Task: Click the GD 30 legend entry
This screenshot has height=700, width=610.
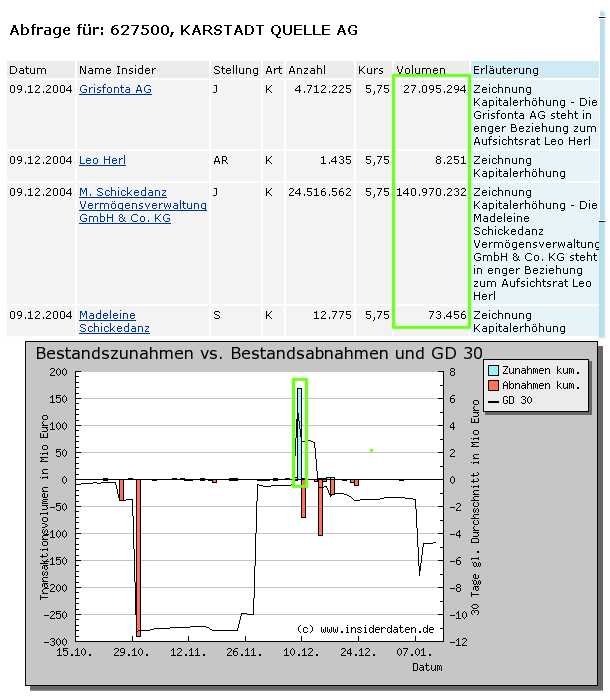Action: 510,400
